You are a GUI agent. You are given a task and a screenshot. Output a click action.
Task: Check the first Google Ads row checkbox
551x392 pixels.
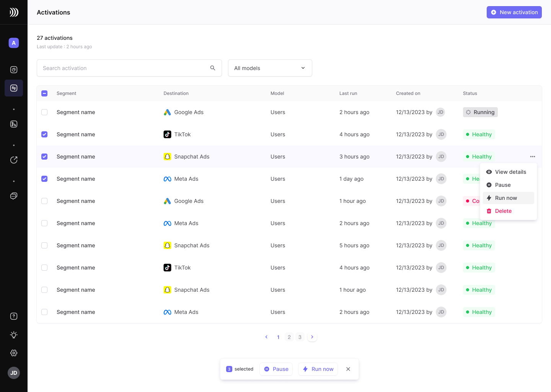(44, 112)
